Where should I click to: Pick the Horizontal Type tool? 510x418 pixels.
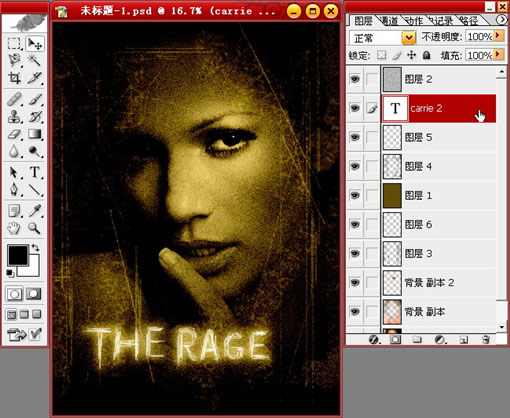pos(35,172)
